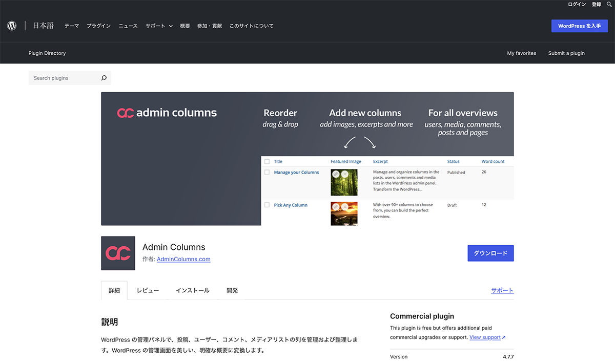615x364 pixels.
Task: Click the WordPress logo icon
Action: pyautogui.click(x=12, y=26)
